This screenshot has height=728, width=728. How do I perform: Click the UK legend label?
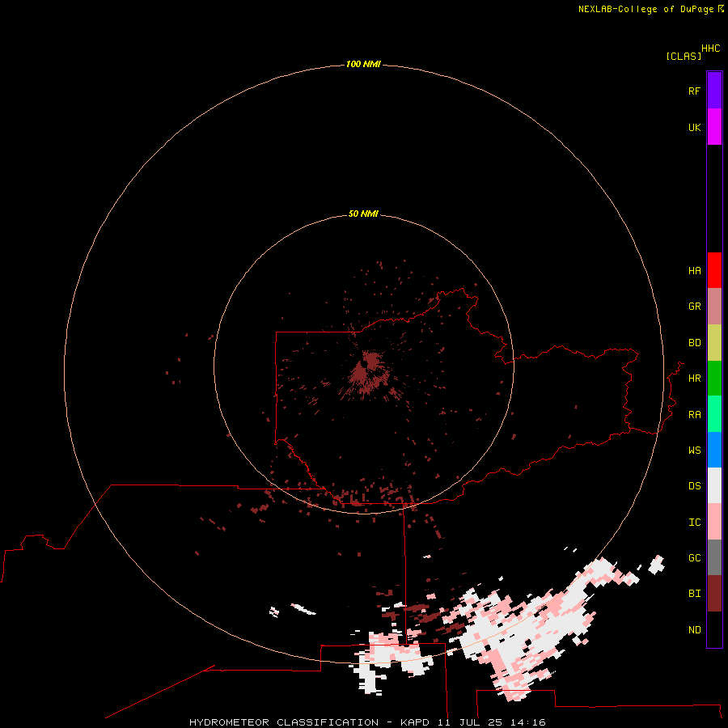pos(694,127)
